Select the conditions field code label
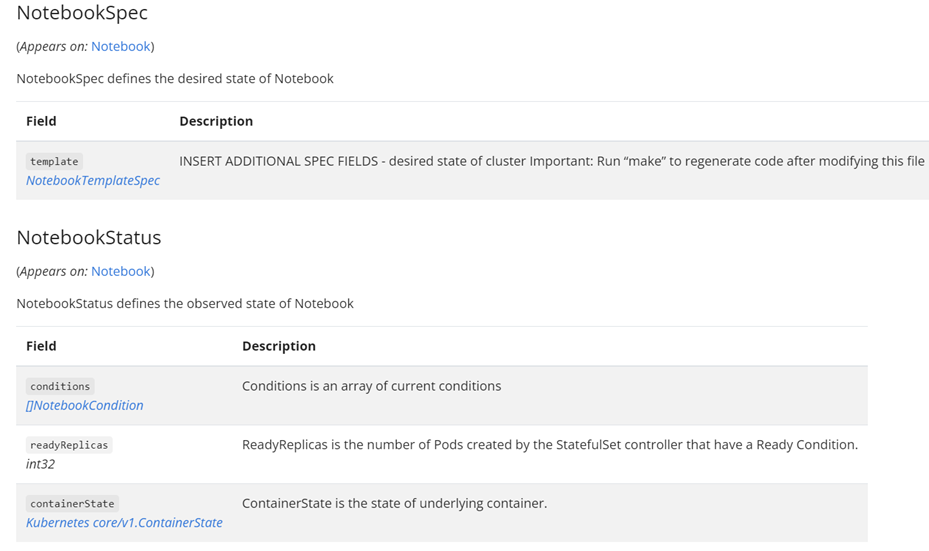Viewport: 929px width, 551px height. tap(60, 386)
